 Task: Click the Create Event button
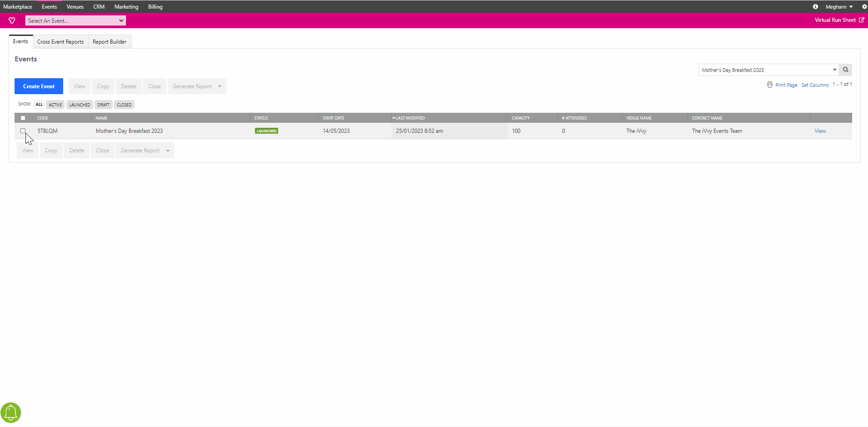pos(39,86)
